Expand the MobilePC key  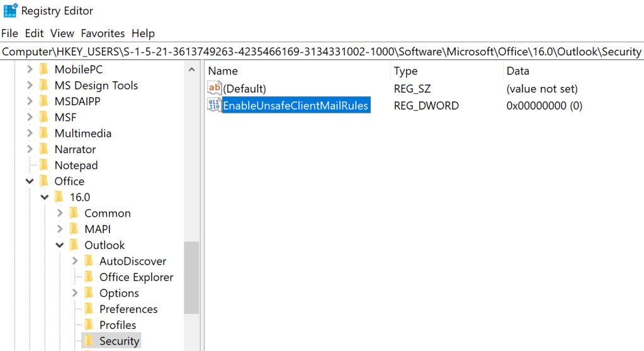point(29,69)
